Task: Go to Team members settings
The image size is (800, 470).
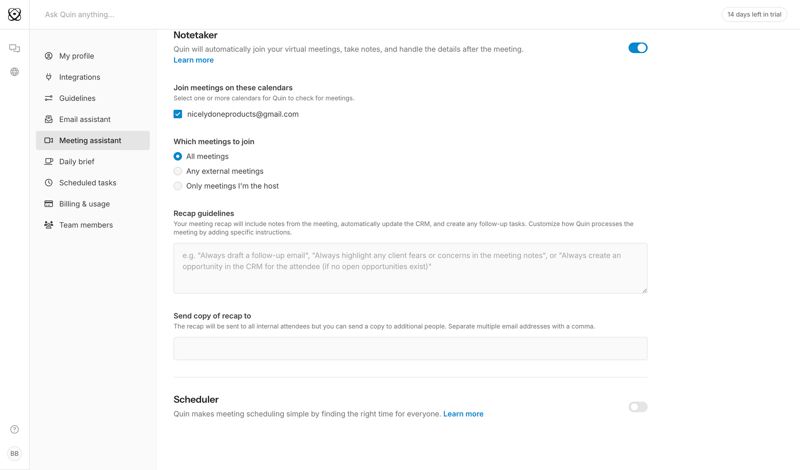Action: click(85, 225)
